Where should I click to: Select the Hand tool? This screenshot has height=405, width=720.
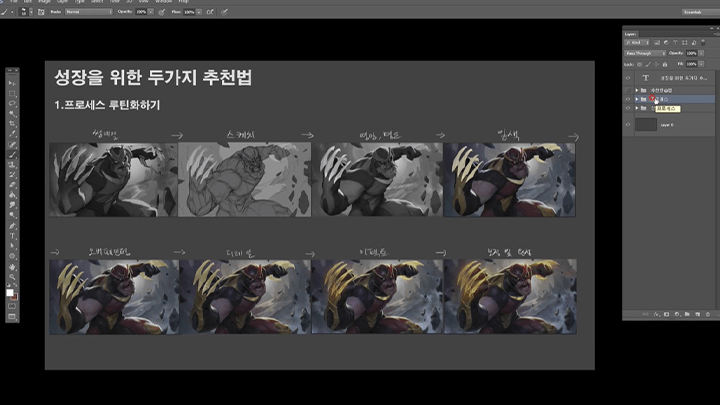(x=12, y=267)
